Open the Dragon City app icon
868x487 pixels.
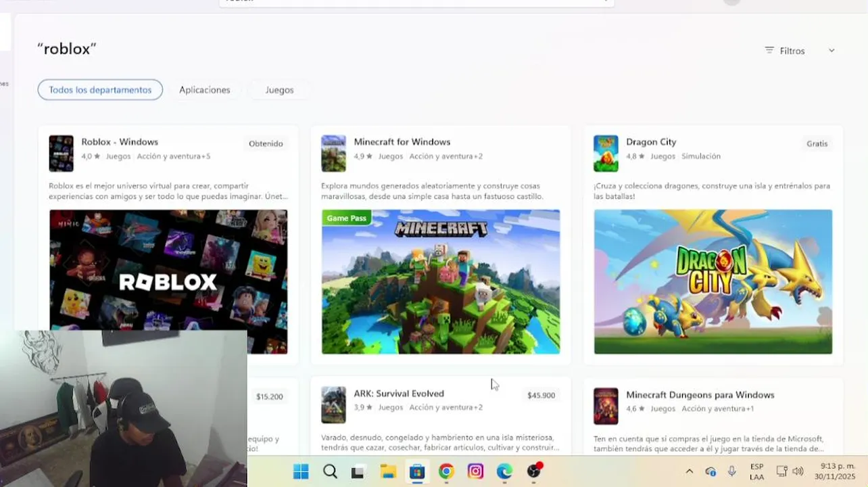click(x=606, y=154)
